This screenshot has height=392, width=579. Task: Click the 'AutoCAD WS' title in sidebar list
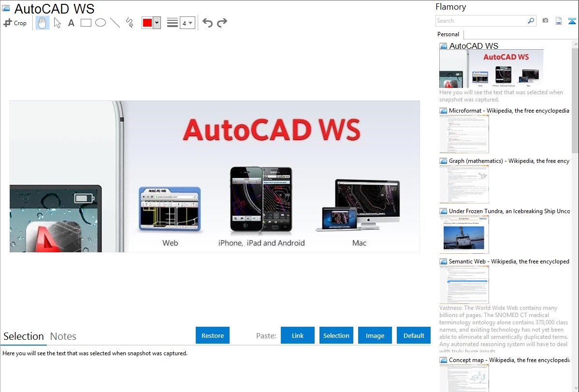474,46
